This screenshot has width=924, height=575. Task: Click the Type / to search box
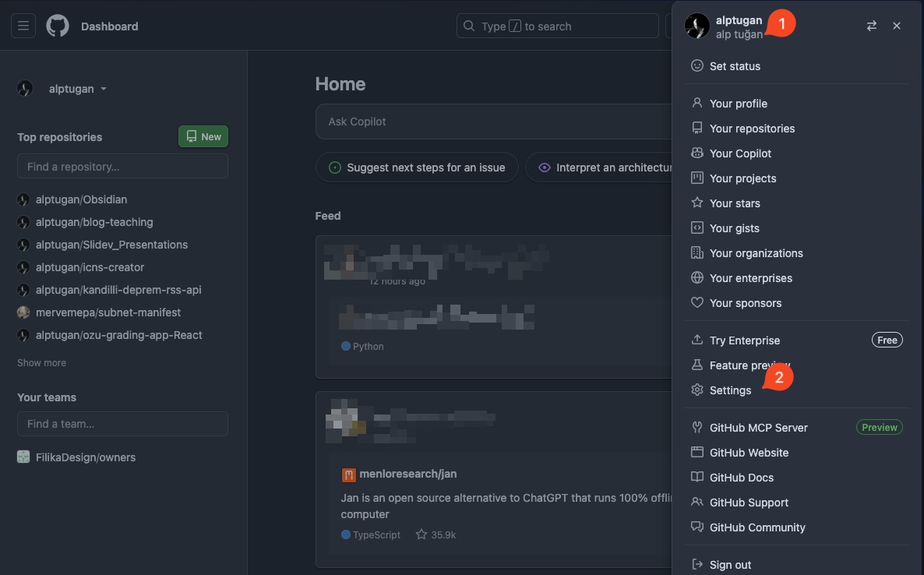(x=558, y=26)
